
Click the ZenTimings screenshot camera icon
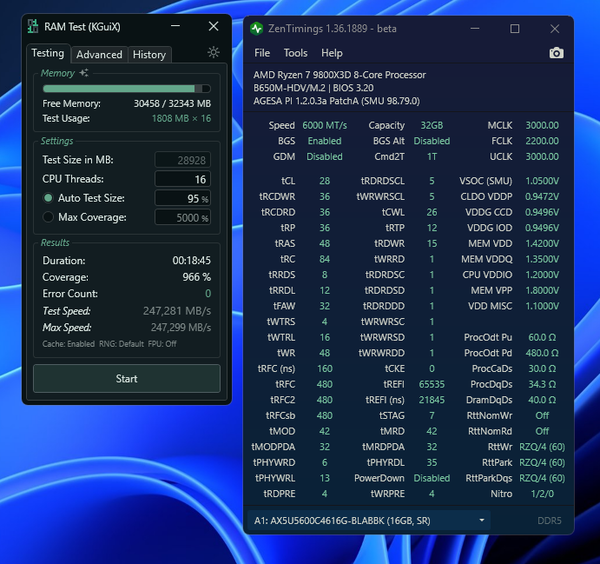tap(556, 53)
